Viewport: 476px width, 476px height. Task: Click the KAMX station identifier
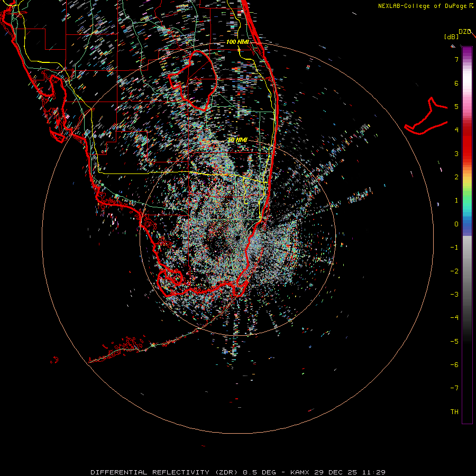point(300,472)
